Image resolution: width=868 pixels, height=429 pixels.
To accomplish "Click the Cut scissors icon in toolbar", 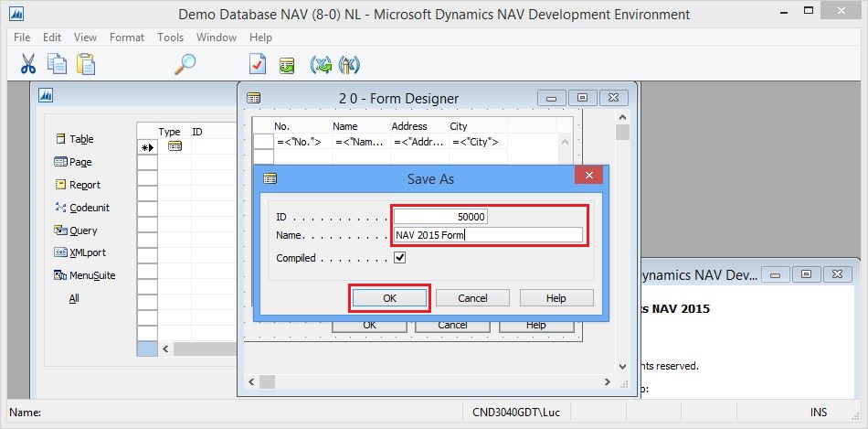I will coord(27,64).
